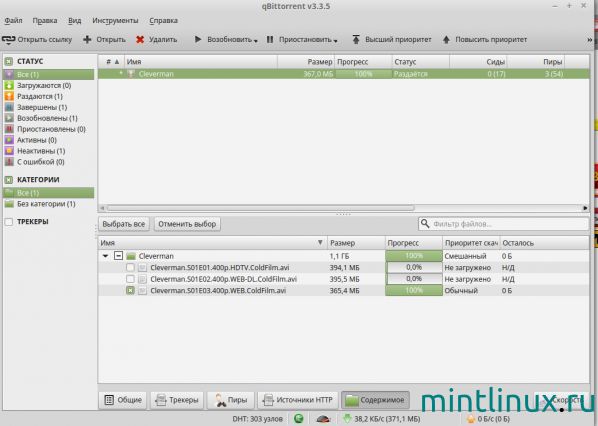Open the Приостановить dropdown arrow

click(336, 41)
